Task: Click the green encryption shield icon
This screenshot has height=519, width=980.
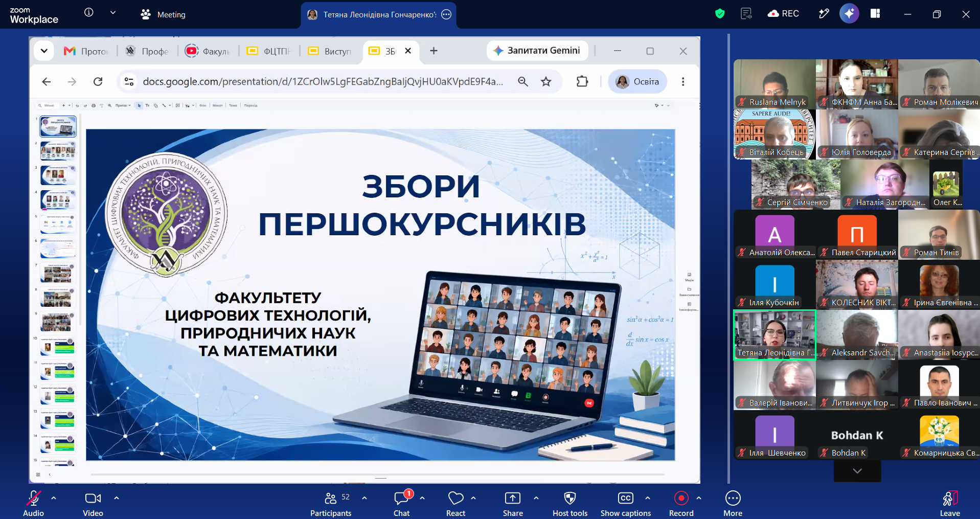Action: [x=720, y=14]
